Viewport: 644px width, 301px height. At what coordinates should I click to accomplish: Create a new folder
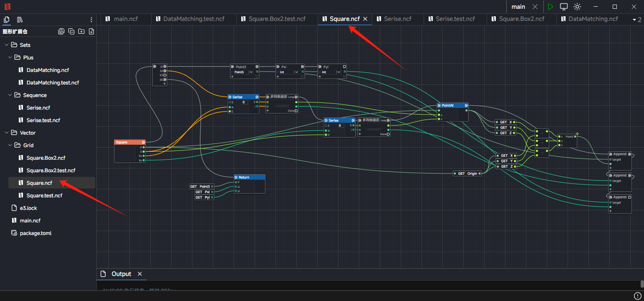pyautogui.click(x=81, y=31)
